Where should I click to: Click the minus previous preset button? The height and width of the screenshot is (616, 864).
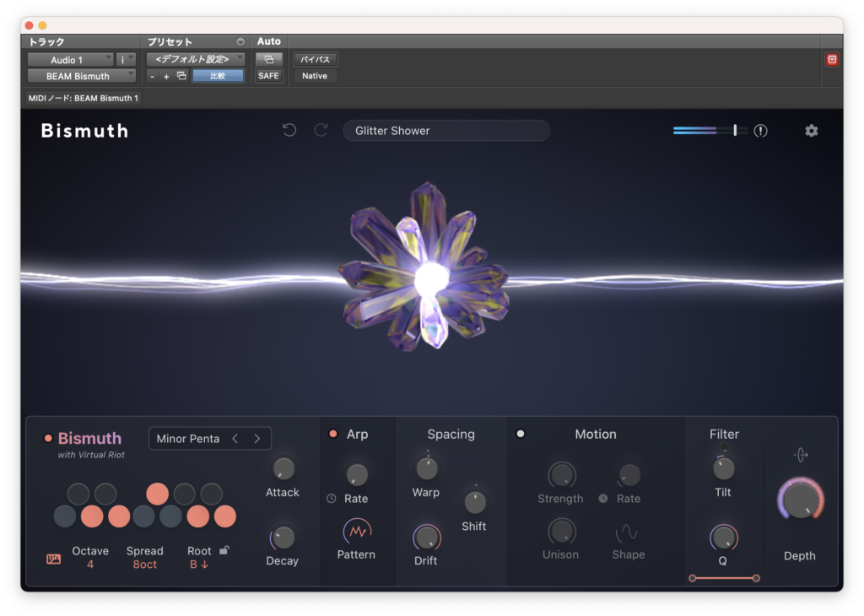152,77
